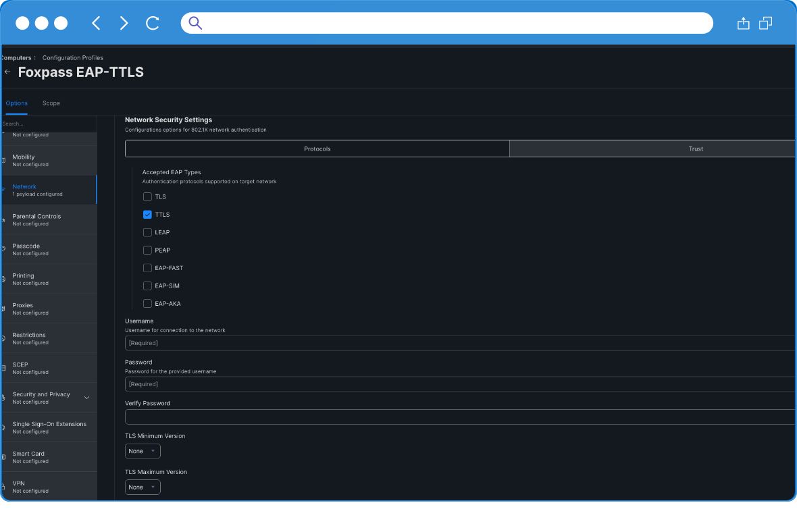Click the Smart Card payload icon
The width and height of the screenshot is (797, 532).
click(x=5, y=457)
